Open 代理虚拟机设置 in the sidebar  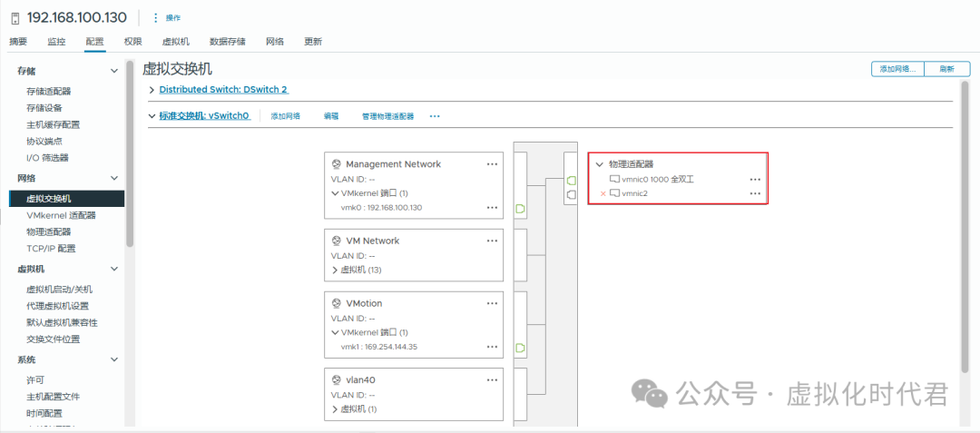57,306
